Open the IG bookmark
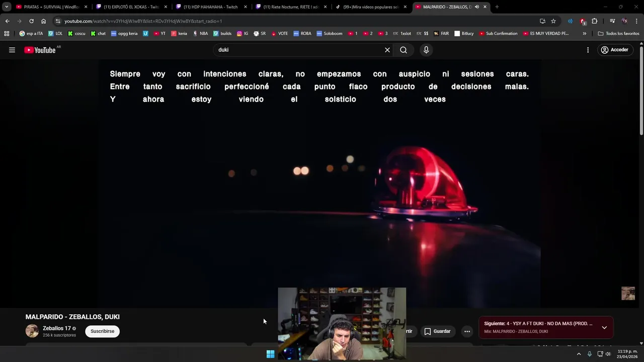Screen dimensions: 644x362 click(243, 34)
